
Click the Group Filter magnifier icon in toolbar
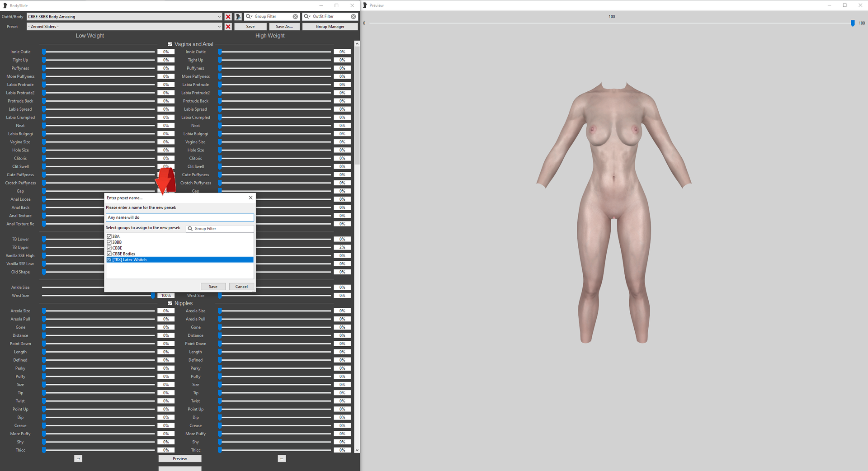pos(249,16)
